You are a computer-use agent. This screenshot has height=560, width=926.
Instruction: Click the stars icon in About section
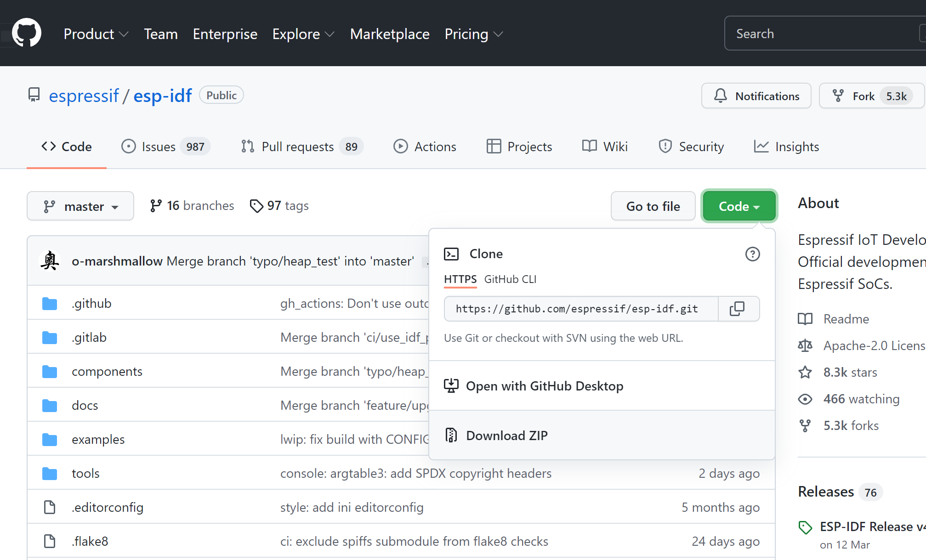pyautogui.click(x=805, y=372)
